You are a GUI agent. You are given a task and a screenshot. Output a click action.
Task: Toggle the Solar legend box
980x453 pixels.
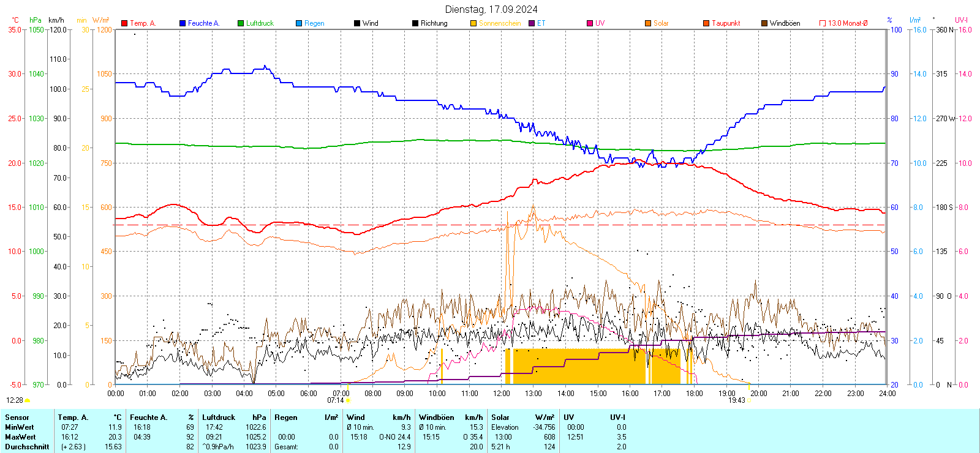[648, 23]
